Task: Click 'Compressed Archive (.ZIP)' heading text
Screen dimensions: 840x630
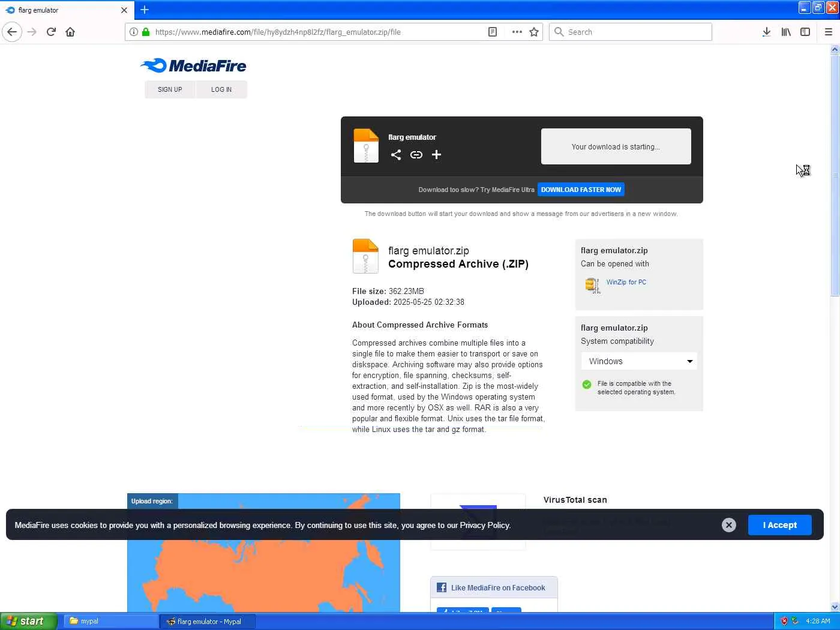Action: click(458, 264)
